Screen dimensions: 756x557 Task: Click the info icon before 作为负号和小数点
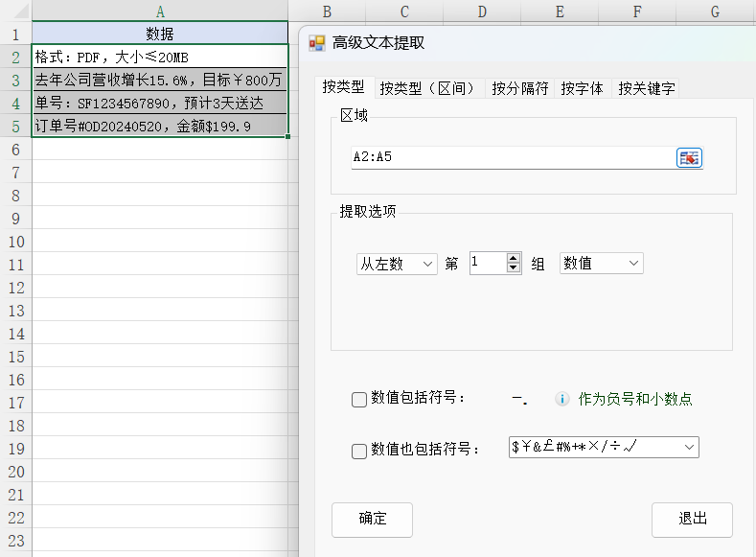click(561, 399)
